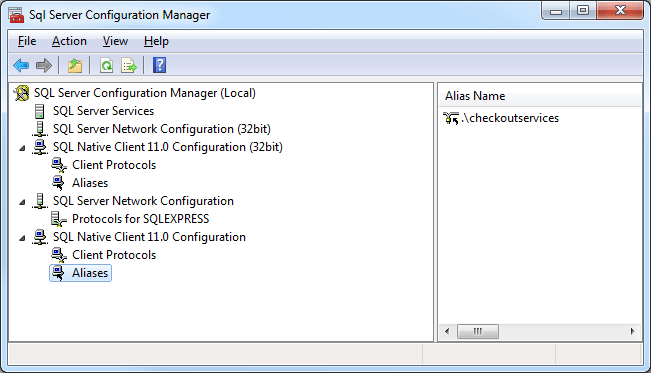Click the horizontal scrollbar thumb in alias list
651x373 pixels.
pyautogui.click(x=477, y=331)
